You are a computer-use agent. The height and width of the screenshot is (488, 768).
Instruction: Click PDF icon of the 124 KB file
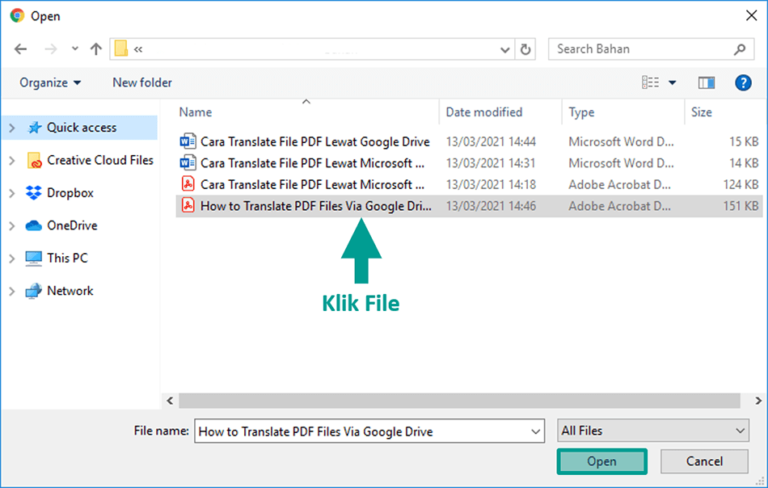[x=188, y=184]
